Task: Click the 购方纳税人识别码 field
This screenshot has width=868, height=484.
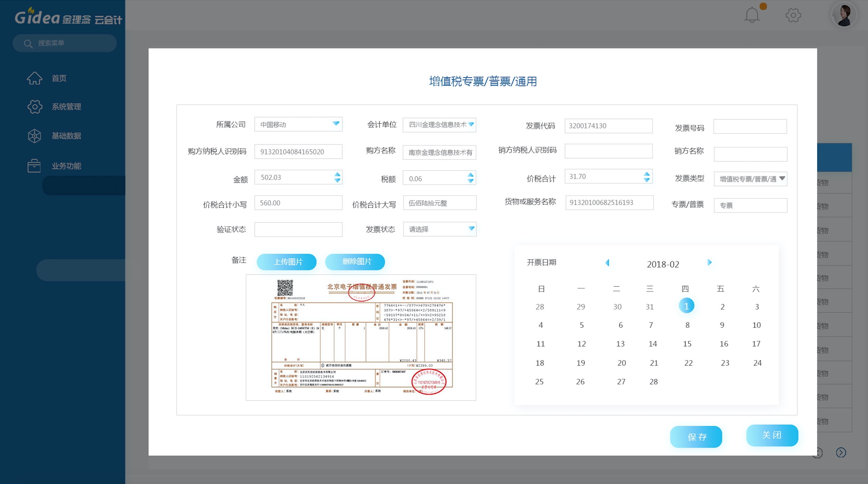Action: pos(298,151)
